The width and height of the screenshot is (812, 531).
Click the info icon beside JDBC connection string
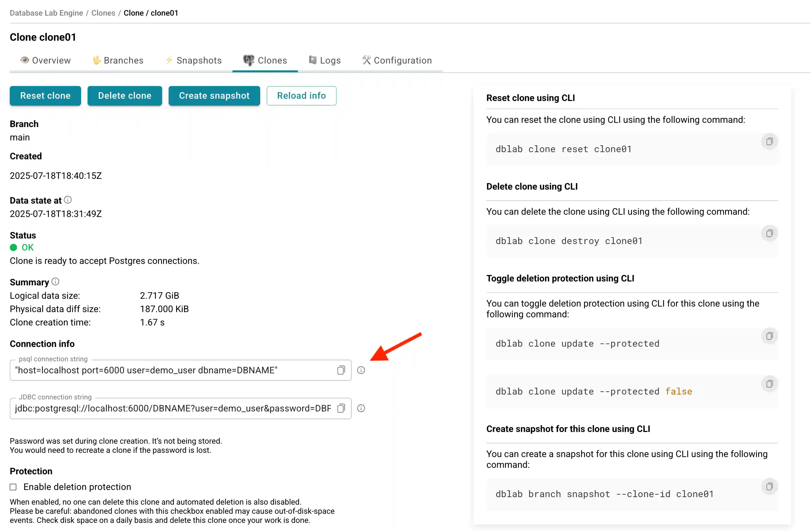[x=361, y=409]
